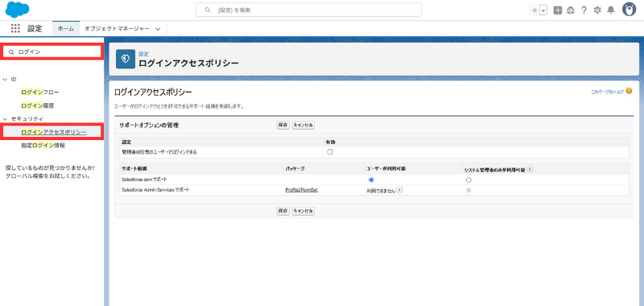Enable 管理者は任意のユーザーでログインできる checkbox

coord(329,152)
